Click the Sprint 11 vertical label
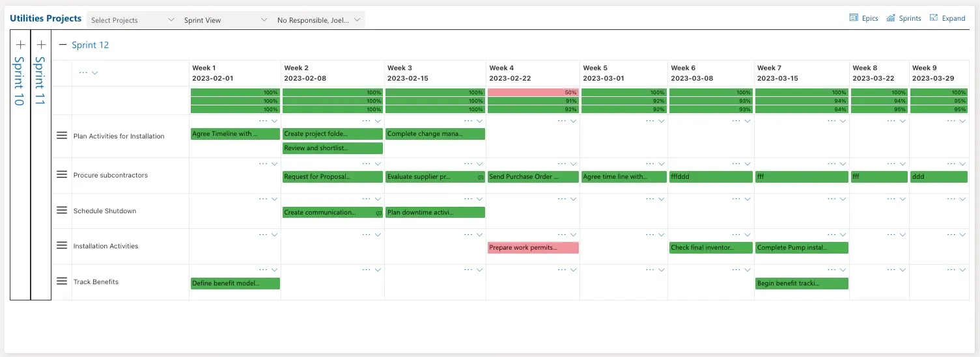980x357 pixels. click(x=40, y=81)
